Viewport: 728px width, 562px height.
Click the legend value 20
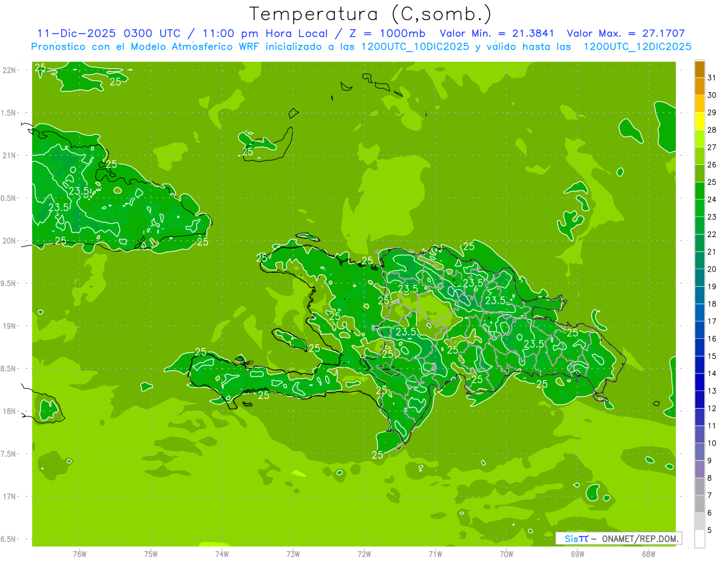coord(712,269)
